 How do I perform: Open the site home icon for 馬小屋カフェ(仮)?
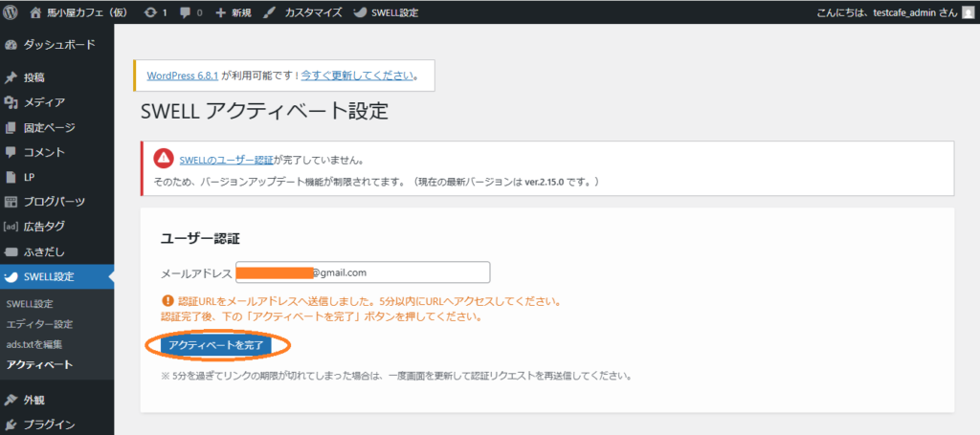35,11
